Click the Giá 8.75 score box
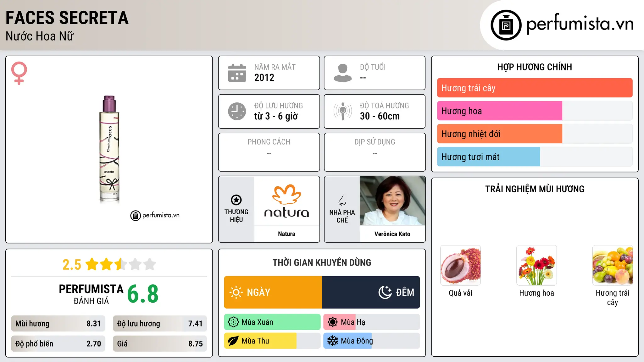 (x=160, y=344)
